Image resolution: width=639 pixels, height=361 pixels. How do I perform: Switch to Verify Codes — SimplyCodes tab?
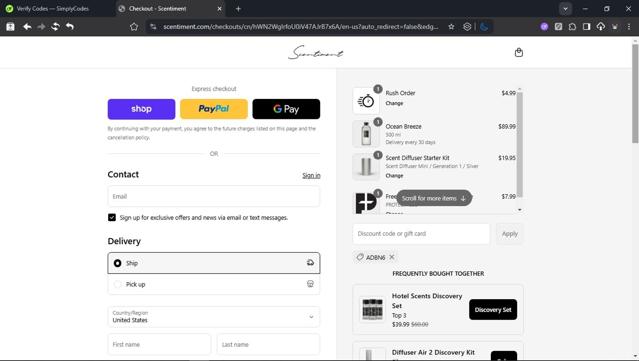[53, 9]
